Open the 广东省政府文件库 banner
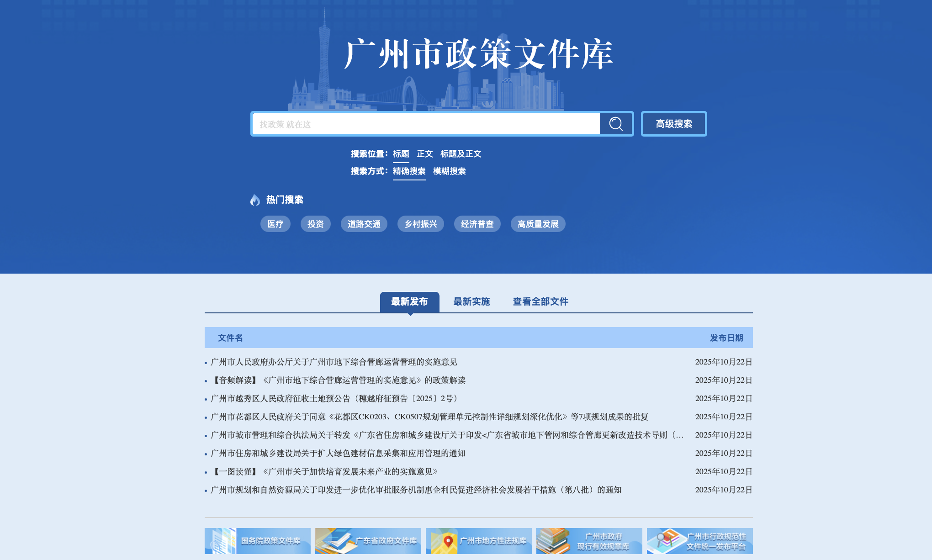This screenshot has height=560, width=932. (x=368, y=541)
